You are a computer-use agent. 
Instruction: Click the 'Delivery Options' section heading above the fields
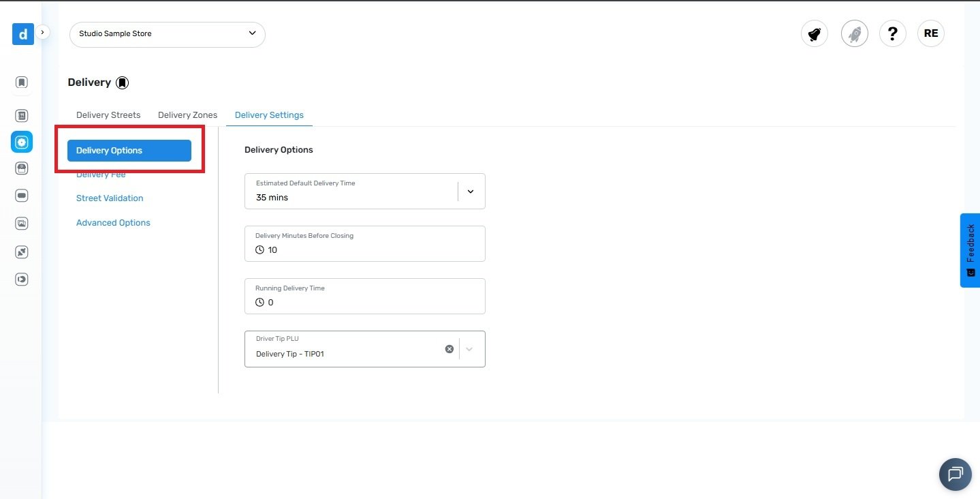click(x=279, y=150)
